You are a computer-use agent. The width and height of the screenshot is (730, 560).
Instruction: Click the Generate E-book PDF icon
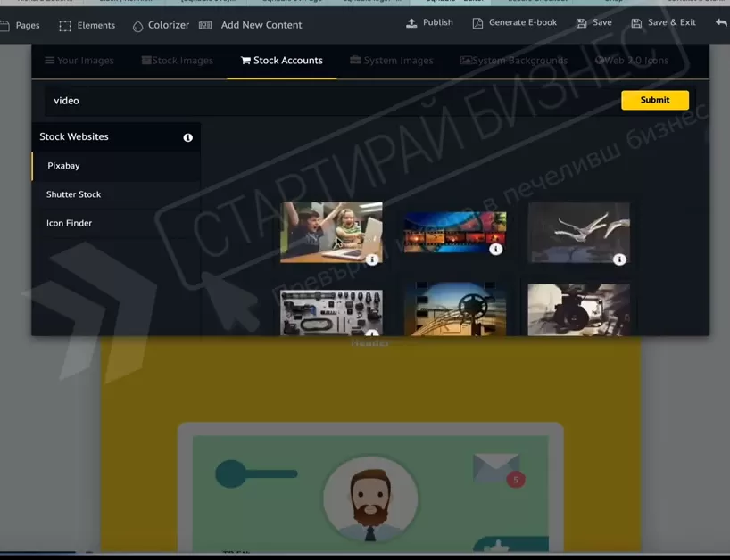(x=477, y=23)
